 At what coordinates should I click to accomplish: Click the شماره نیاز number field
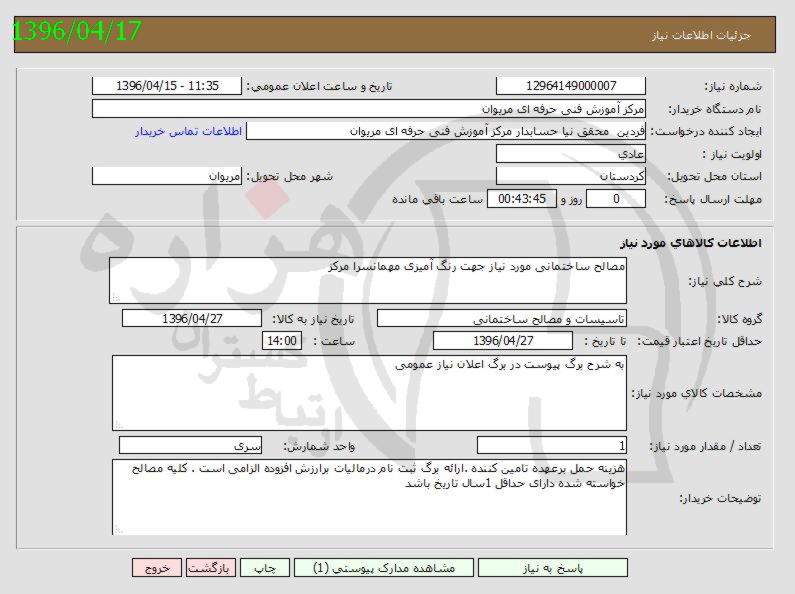point(570,86)
